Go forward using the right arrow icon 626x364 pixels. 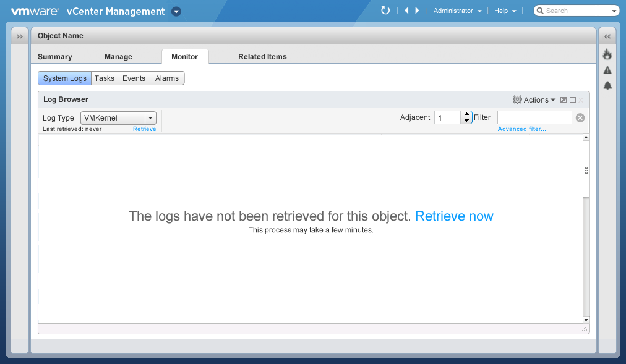click(418, 11)
